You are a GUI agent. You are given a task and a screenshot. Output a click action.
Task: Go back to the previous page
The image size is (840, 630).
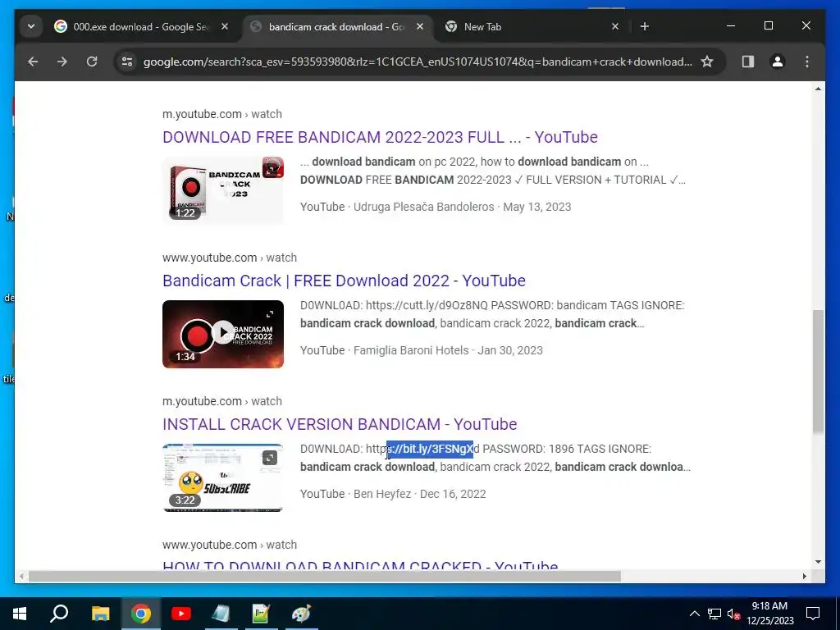pyautogui.click(x=33, y=62)
